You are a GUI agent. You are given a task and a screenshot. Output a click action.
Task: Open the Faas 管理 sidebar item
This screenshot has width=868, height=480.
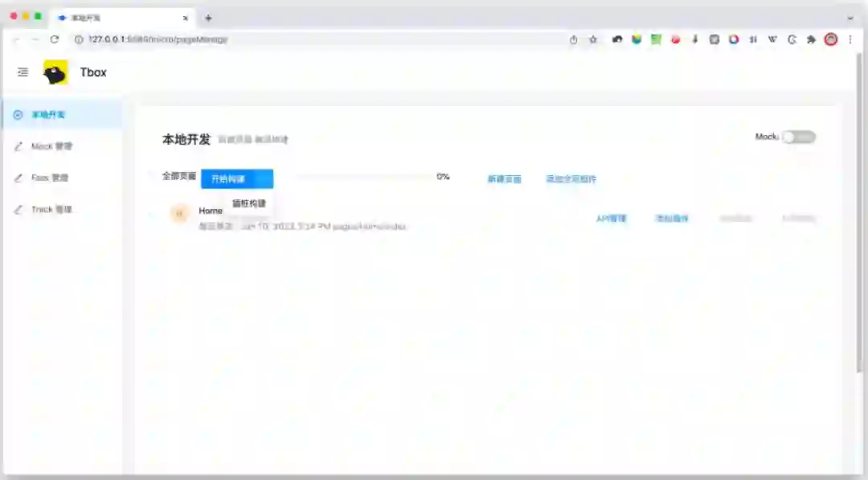click(x=63, y=178)
